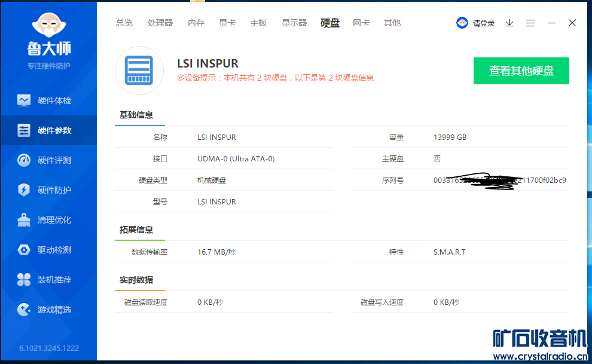Open 游戏精选 games section
The image size is (592, 364).
tap(48, 309)
